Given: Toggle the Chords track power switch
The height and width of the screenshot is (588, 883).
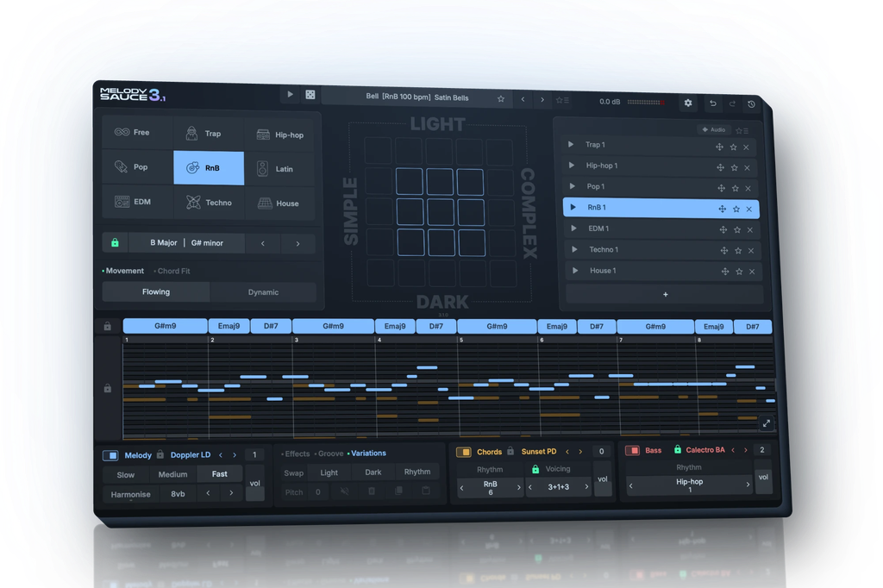Looking at the screenshot, I should point(463,452).
